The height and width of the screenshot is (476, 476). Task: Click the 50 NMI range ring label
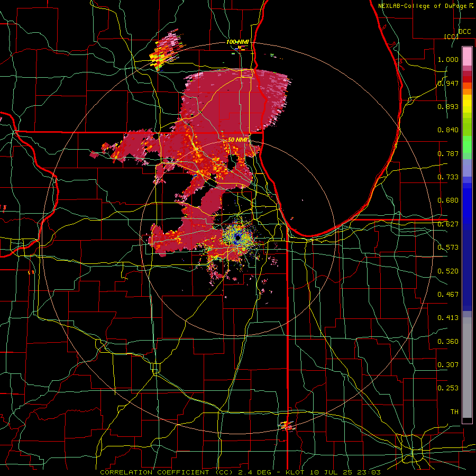pyautogui.click(x=237, y=140)
